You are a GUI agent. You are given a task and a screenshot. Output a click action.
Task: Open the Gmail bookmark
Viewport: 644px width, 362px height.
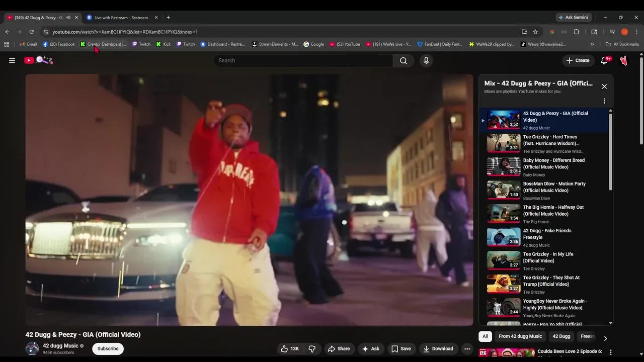[x=28, y=44]
